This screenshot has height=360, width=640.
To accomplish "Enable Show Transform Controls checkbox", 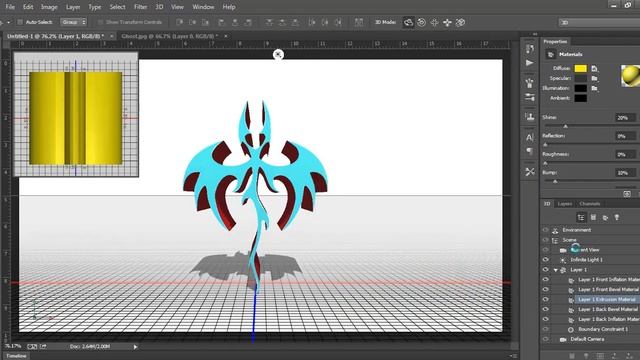I will tap(100, 22).
